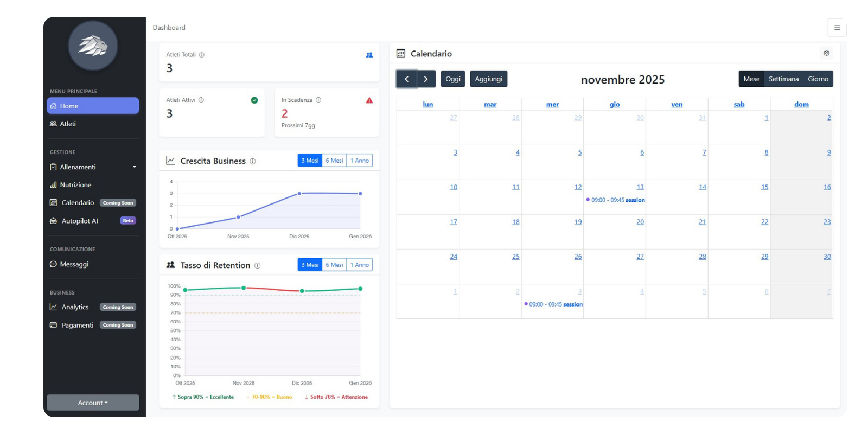The width and height of the screenshot is (868, 434).
Task: Click the Oggi button
Action: coord(452,79)
